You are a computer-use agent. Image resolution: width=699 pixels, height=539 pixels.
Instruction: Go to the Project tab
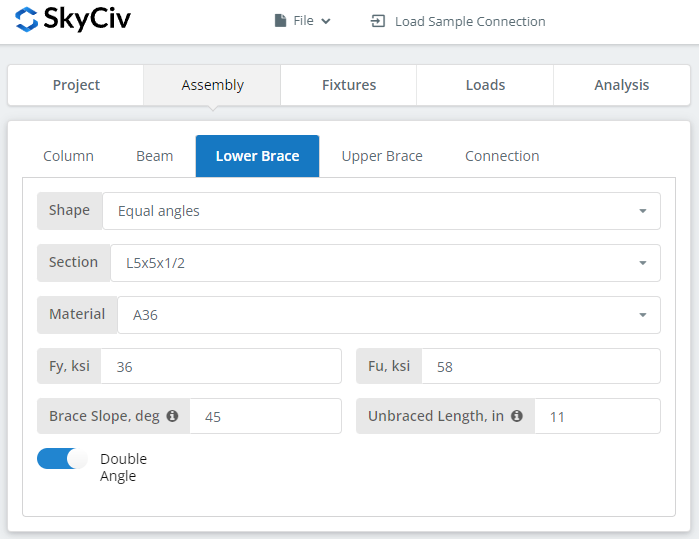point(76,85)
